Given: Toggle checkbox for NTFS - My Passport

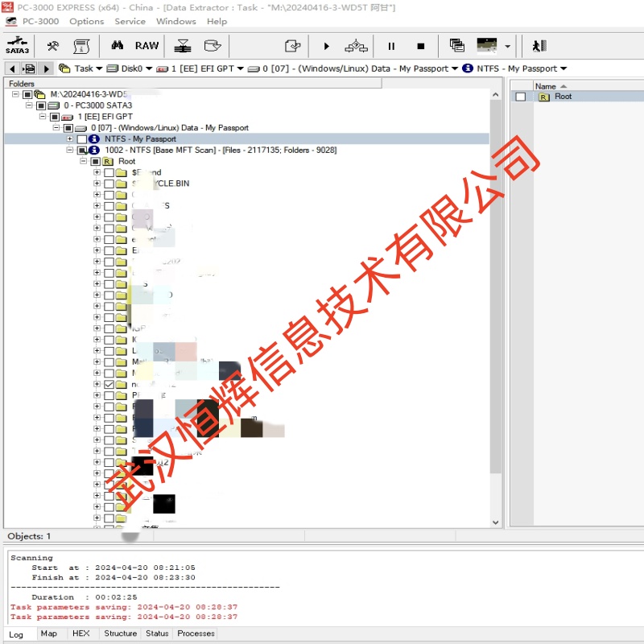Looking at the screenshot, I should tap(82, 139).
